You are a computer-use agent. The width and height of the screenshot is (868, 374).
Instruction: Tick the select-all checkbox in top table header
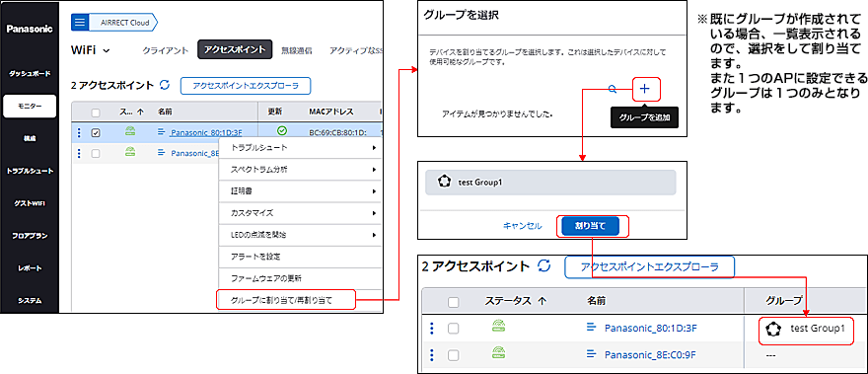(x=96, y=112)
